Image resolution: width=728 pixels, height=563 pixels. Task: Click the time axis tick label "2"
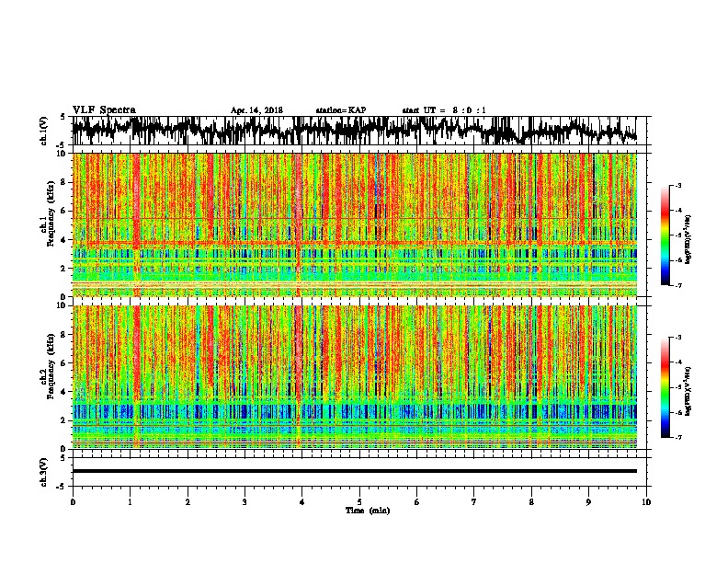tap(188, 502)
